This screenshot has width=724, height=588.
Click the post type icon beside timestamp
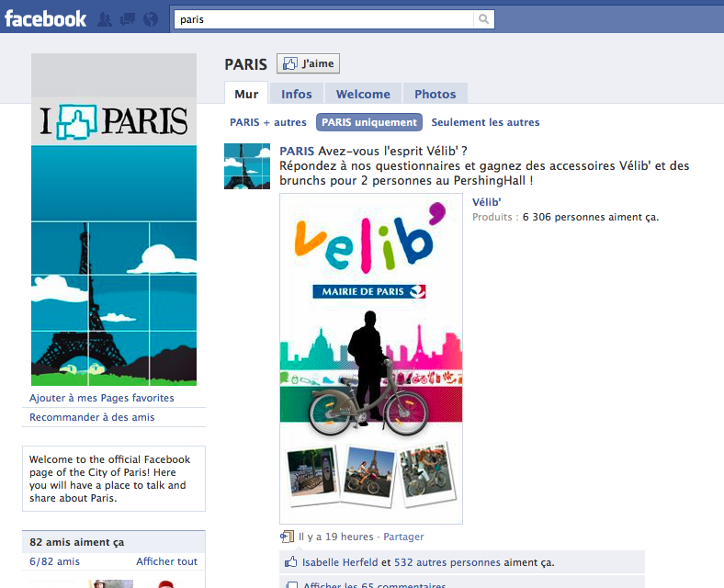287,537
